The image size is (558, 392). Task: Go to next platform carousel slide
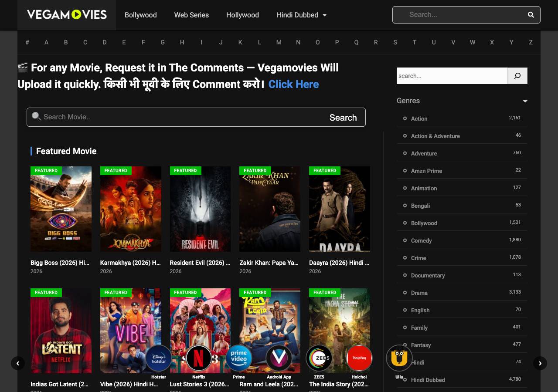click(540, 363)
